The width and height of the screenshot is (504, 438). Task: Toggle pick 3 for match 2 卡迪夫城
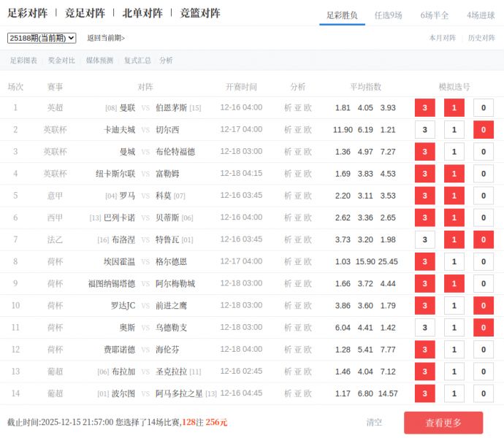point(424,130)
